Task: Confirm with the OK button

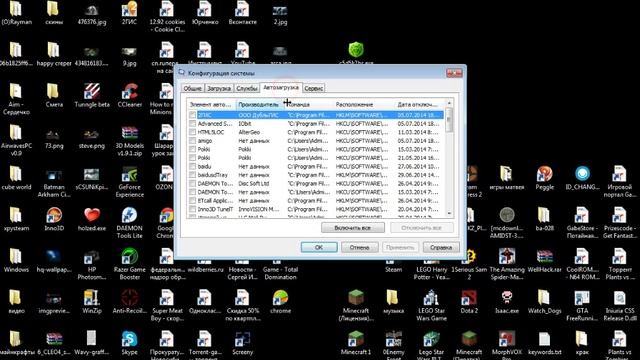Action: (x=319, y=247)
